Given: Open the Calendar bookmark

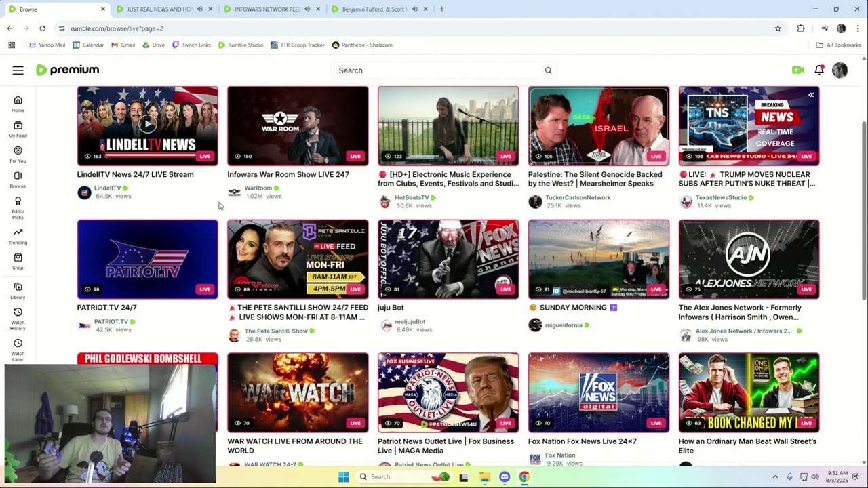Looking at the screenshot, I should pos(88,45).
